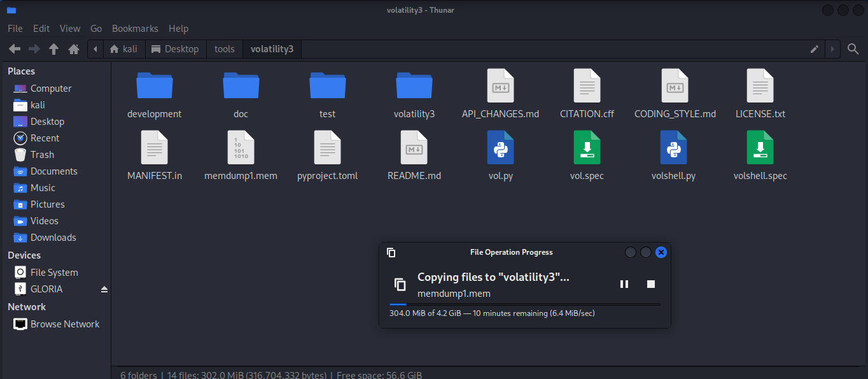Screen dimensions: 868x379
Task: Click the copy progress bar
Action: [x=524, y=304]
